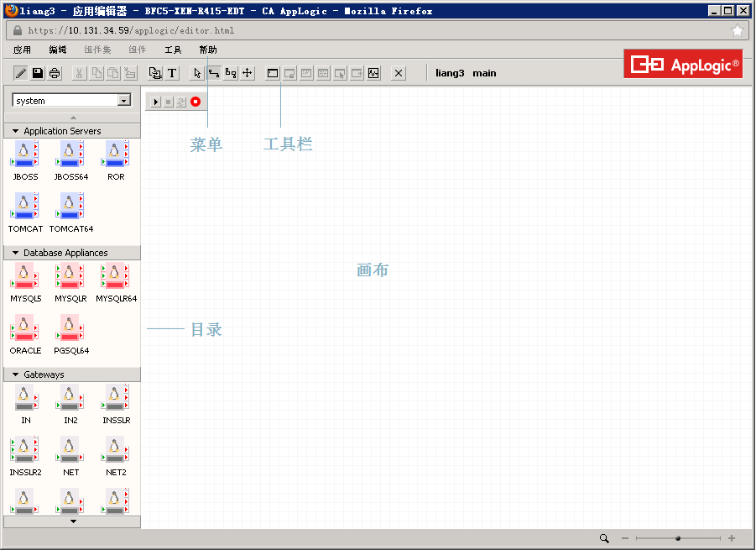
Task: Click the bookmark star in address bar
Action: 738,30
